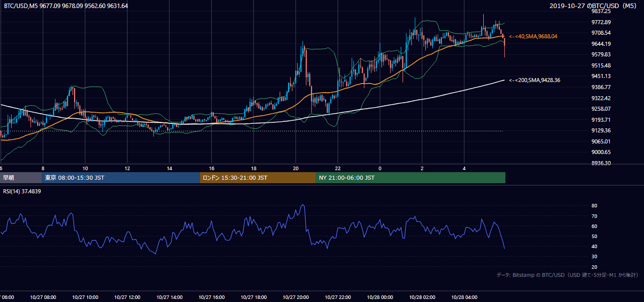The width and height of the screenshot is (644, 302).
Task: Click price level 9322.42 on the axis
Action: click(x=601, y=98)
